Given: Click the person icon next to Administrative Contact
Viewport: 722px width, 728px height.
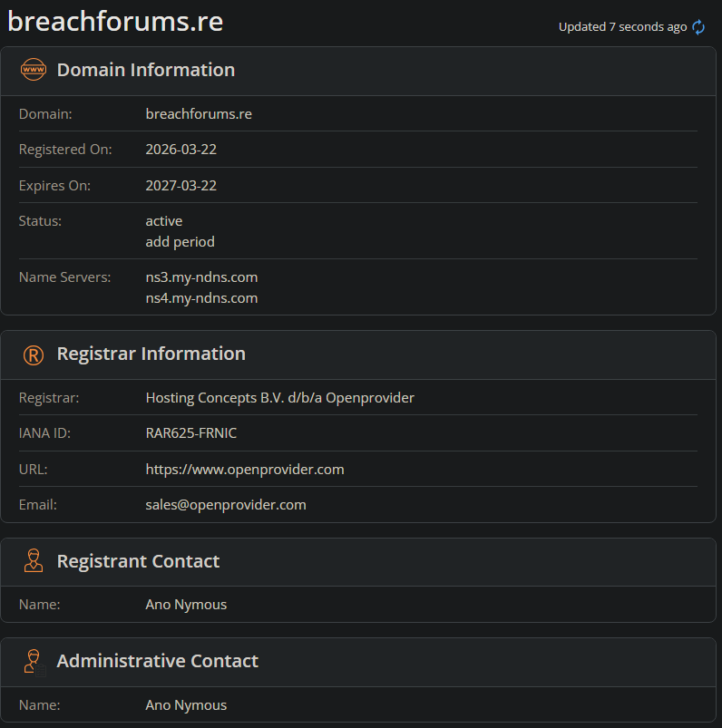Looking at the screenshot, I should coord(34,661).
